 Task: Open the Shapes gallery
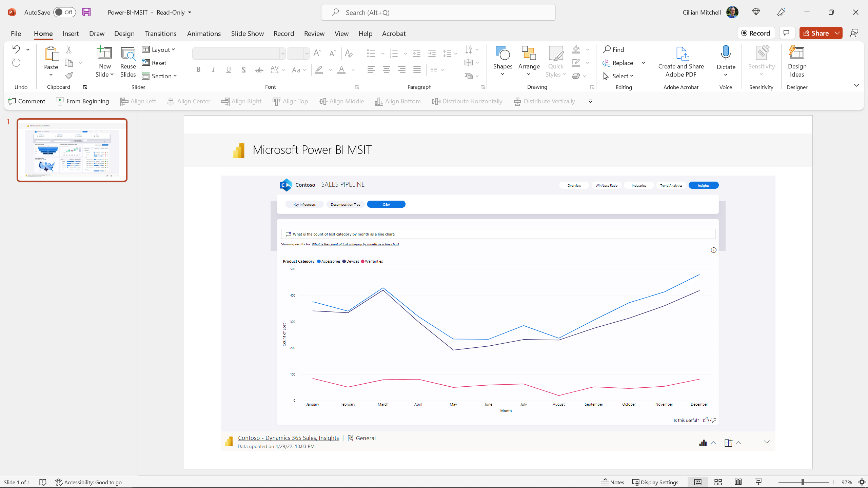(502, 61)
